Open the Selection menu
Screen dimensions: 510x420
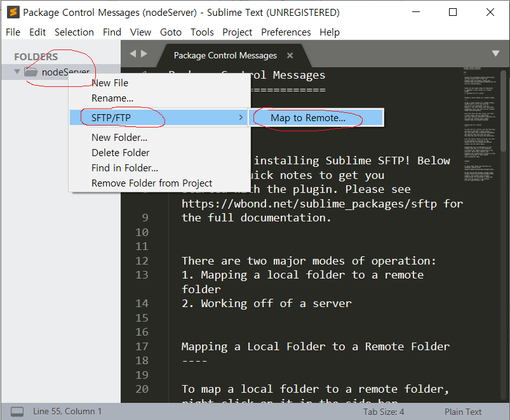(x=74, y=32)
